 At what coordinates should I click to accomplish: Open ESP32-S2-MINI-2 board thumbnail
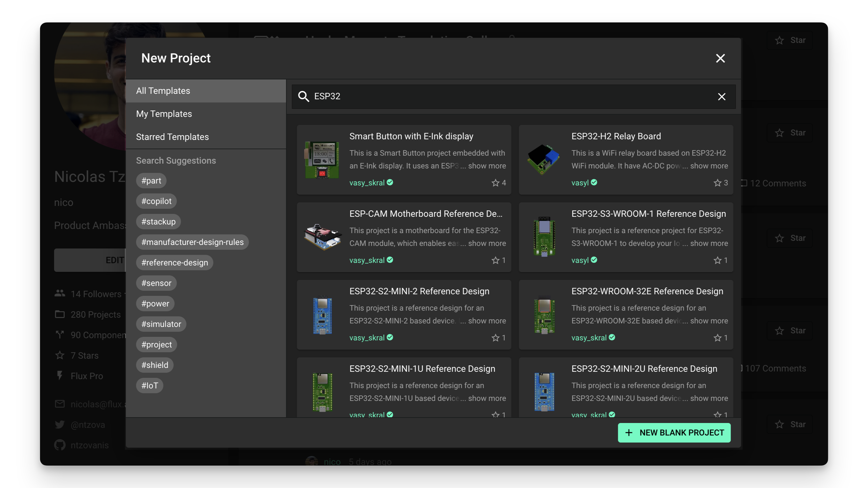click(x=322, y=314)
